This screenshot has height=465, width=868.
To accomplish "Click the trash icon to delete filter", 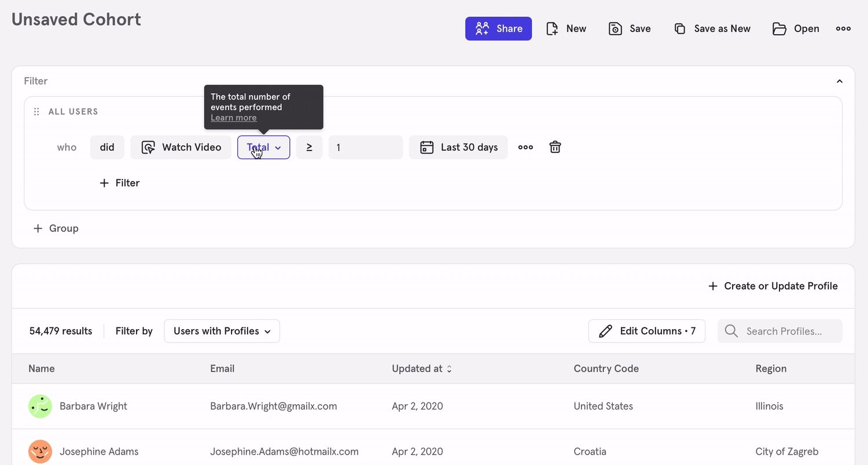I will 555,147.
